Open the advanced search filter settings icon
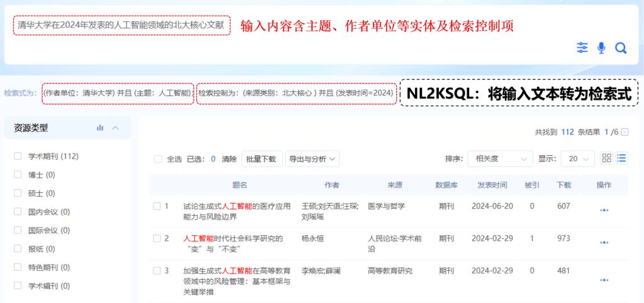The height and width of the screenshot is (303, 644). (582, 48)
